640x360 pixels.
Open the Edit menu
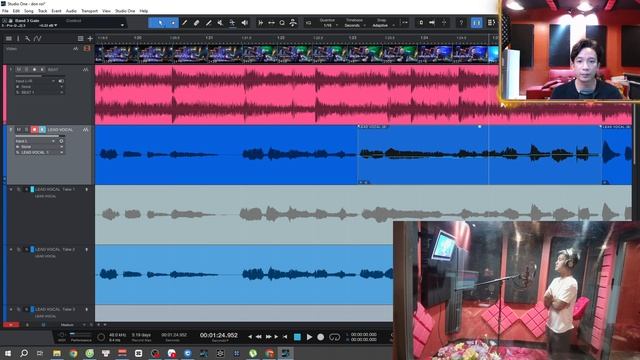(x=16, y=11)
